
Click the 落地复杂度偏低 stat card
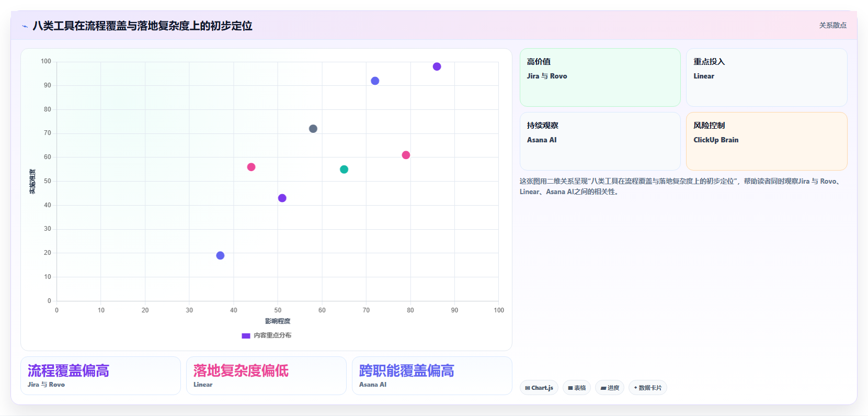(266, 376)
